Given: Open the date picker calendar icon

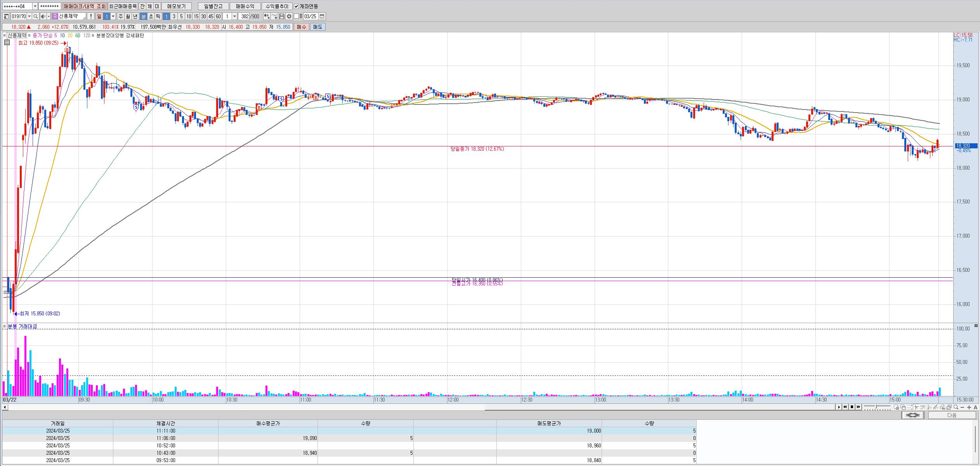Looking at the screenshot, I should click(x=322, y=16).
